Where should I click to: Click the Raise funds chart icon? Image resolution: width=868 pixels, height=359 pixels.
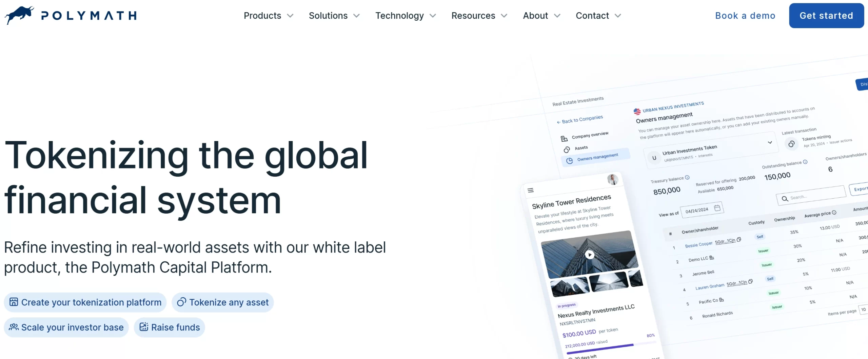pyautogui.click(x=144, y=327)
